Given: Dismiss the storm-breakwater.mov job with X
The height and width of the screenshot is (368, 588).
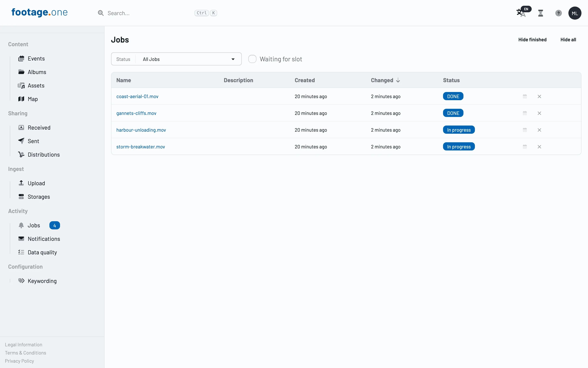Looking at the screenshot, I should tap(539, 147).
